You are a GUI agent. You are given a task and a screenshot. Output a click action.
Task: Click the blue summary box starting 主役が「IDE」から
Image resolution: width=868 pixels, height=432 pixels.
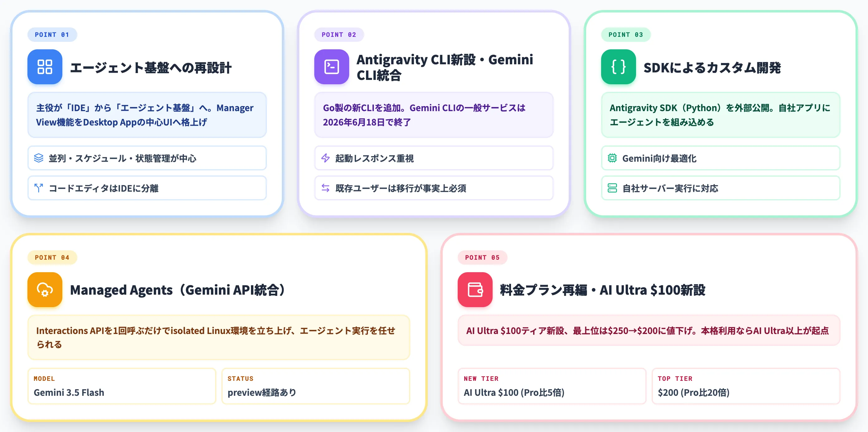(x=147, y=115)
